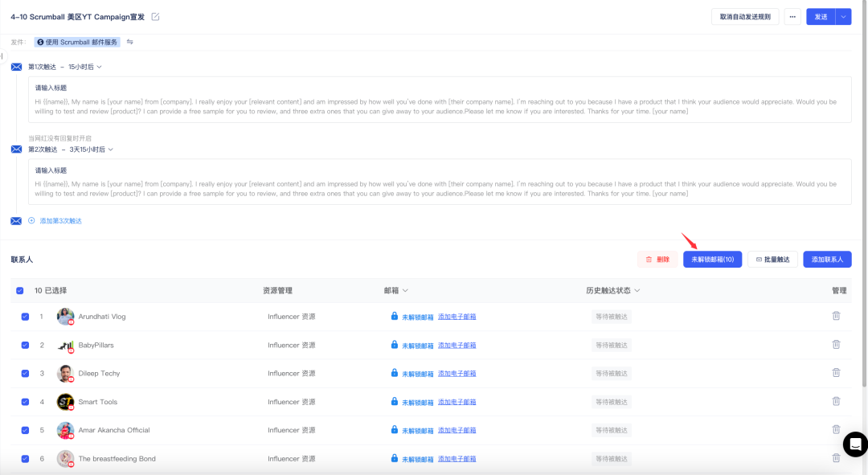Click 添加电子邮箱 link for The breastfeeding Bond
This screenshot has height=475, width=868.
[x=457, y=459]
